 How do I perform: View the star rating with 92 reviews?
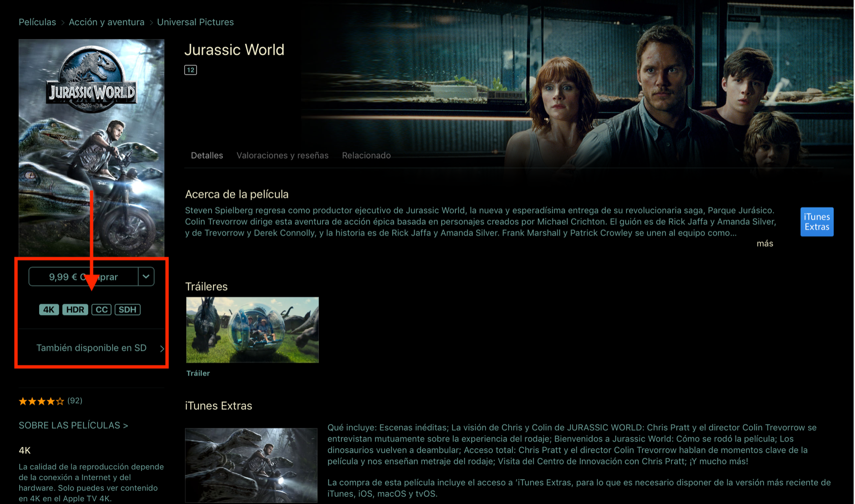(50, 401)
